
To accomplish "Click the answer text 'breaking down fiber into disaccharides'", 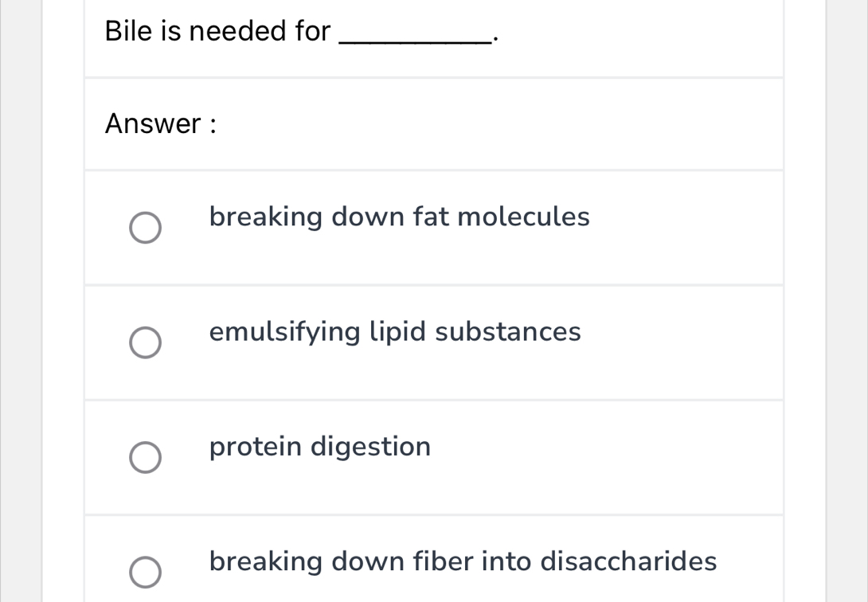I will tap(462, 561).
